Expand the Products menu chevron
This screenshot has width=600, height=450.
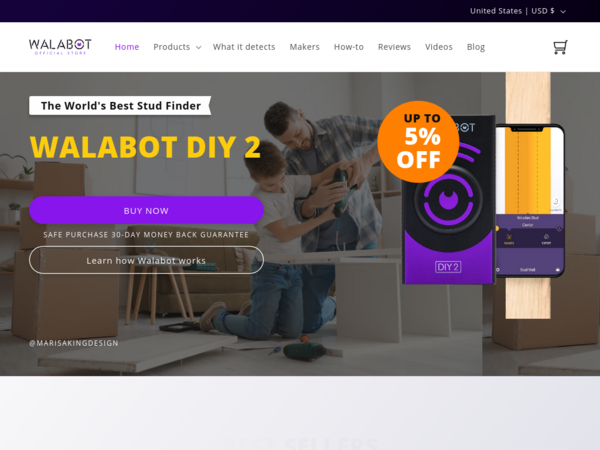[x=199, y=47]
